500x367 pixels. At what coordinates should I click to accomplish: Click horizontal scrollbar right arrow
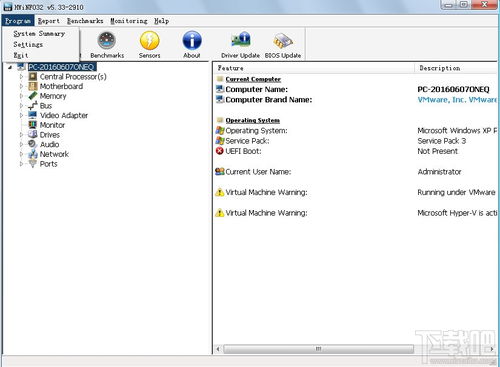[x=492, y=349]
